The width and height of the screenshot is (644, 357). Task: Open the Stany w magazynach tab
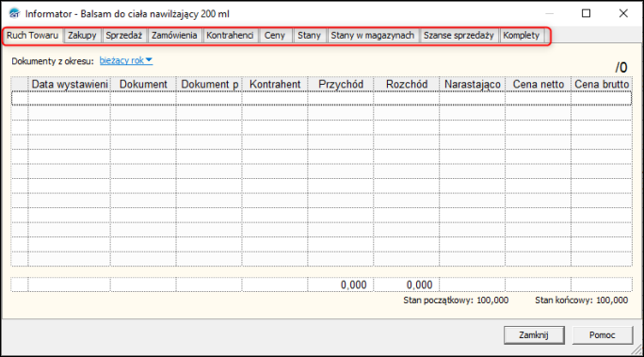pos(373,36)
